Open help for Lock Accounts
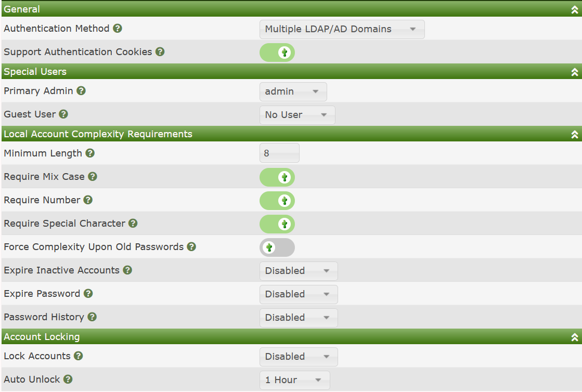Image resolution: width=582 pixels, height=392 pixels. 78,356
